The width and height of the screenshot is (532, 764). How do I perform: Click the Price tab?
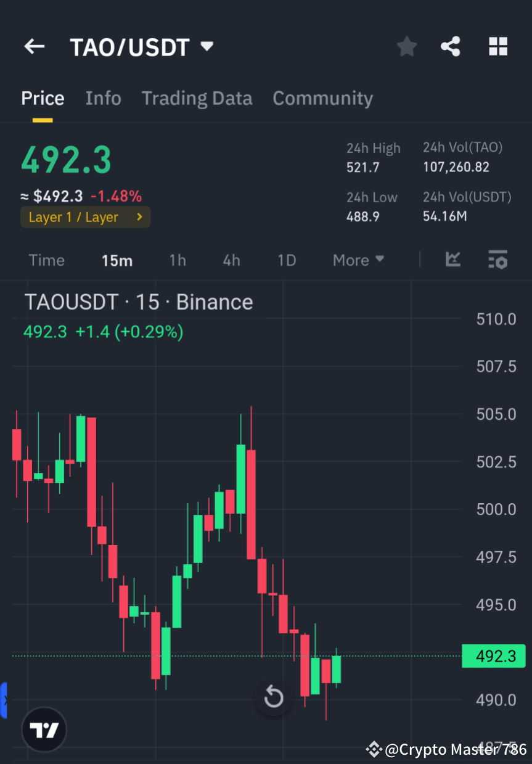pos(43,98)
